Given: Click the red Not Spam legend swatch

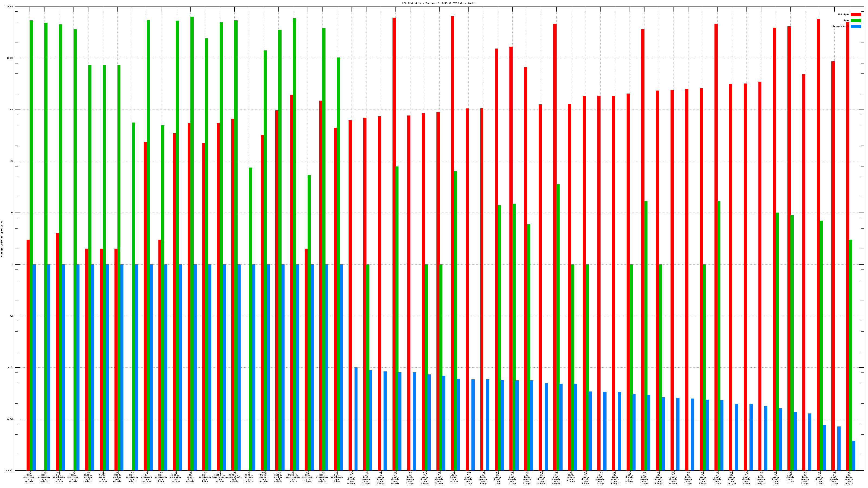Looking at the screenshot, I should tap(856, 14).
